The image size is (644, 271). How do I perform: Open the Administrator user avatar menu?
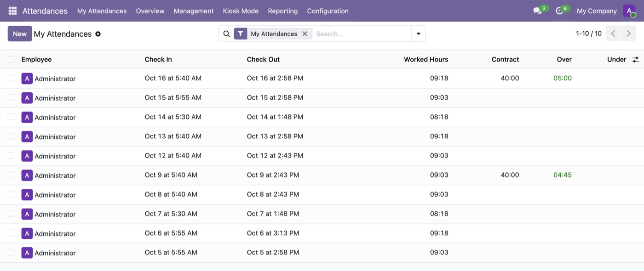pos(629,11)
